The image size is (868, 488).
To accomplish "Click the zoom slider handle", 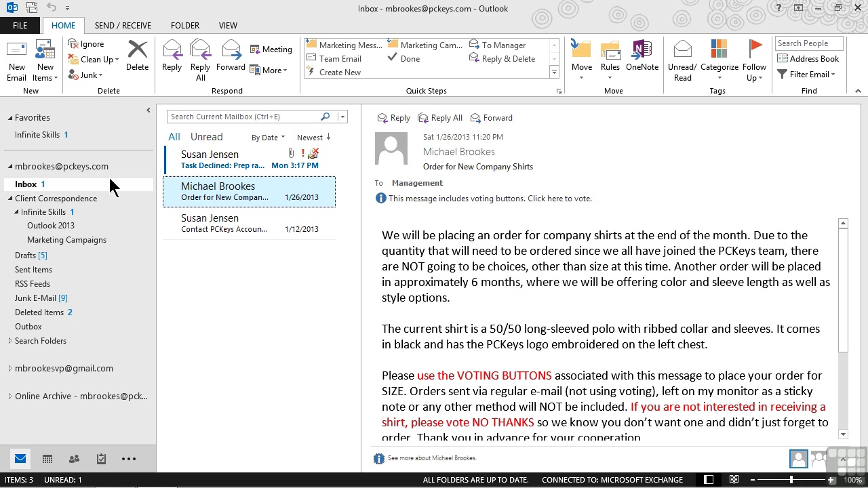I will point(791,480).
